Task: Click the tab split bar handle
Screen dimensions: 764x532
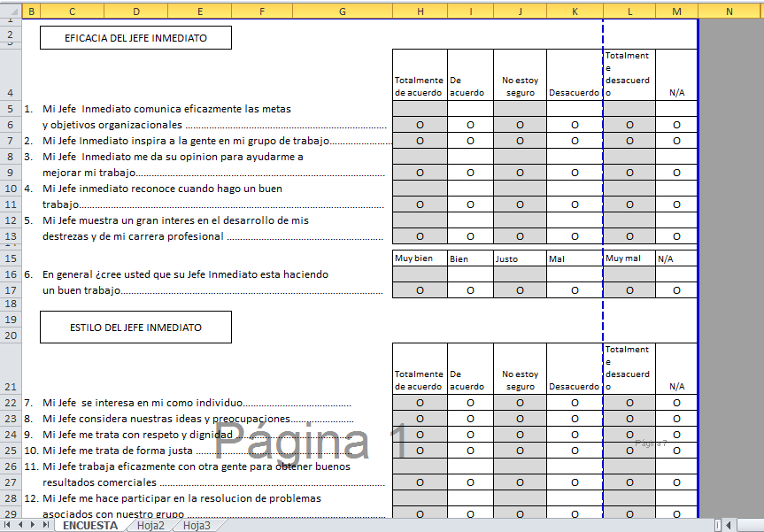Action: point(718,525)
